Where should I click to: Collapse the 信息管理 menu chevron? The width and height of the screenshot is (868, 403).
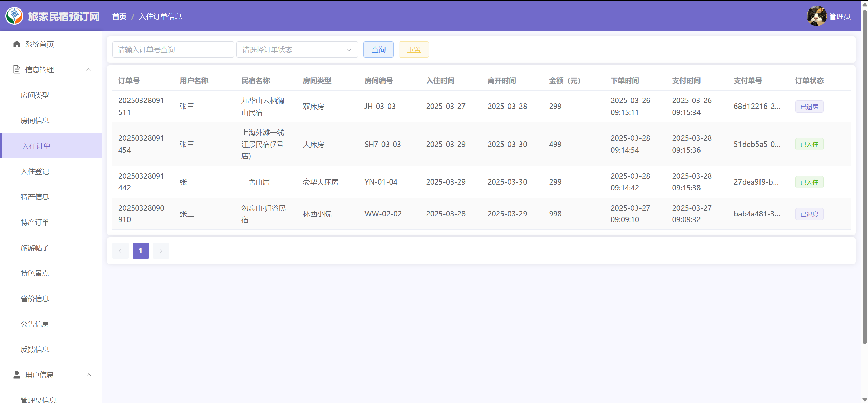click(89, 70)
